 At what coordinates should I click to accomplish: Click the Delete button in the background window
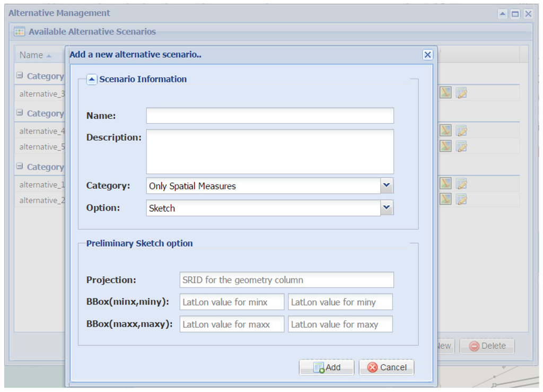click(487, 346)
